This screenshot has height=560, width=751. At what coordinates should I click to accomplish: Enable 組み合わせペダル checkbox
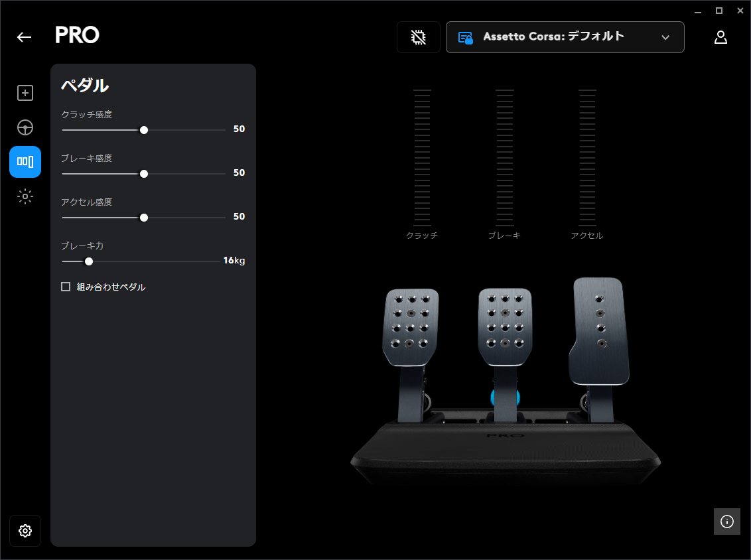[66, 287]
